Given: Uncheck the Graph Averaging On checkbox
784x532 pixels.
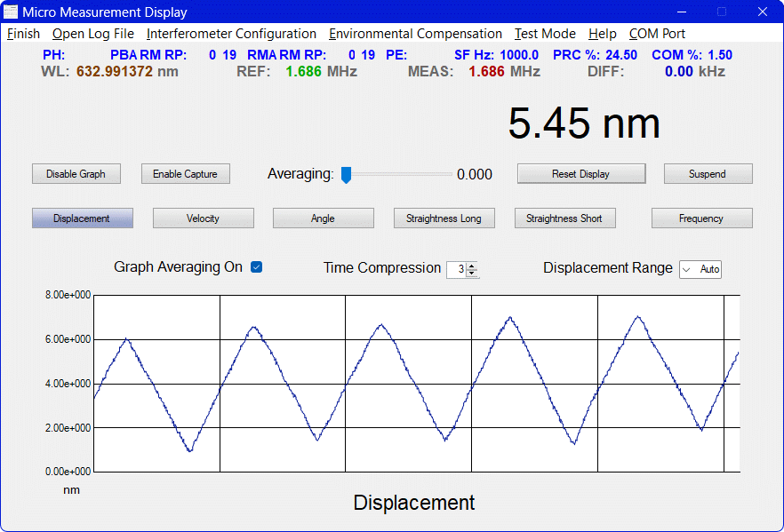Looking at the screenshot, I should [257, 267].
